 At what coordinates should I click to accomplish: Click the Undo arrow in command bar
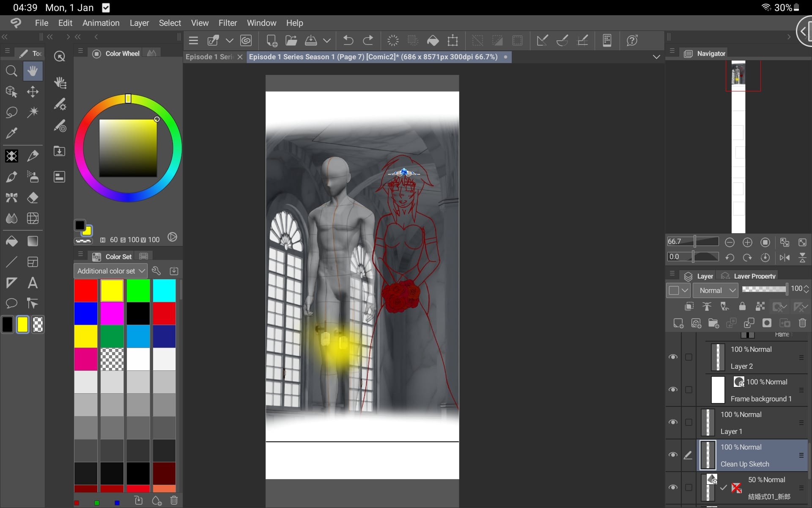click(348, 41)
